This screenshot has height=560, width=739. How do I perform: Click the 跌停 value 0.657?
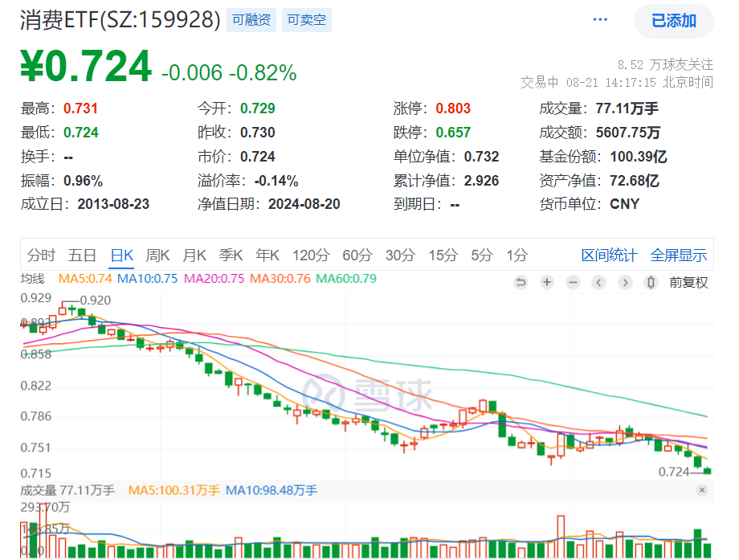(453, 133)
